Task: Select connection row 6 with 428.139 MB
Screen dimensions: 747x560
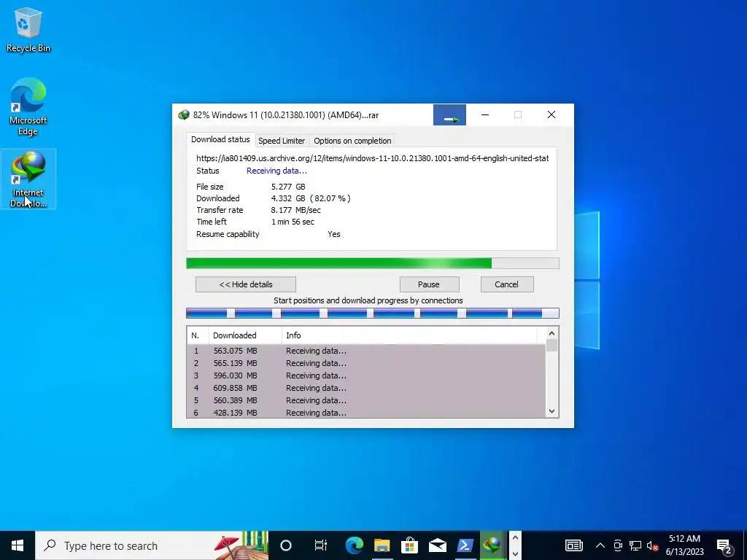Action: [366, 413]
